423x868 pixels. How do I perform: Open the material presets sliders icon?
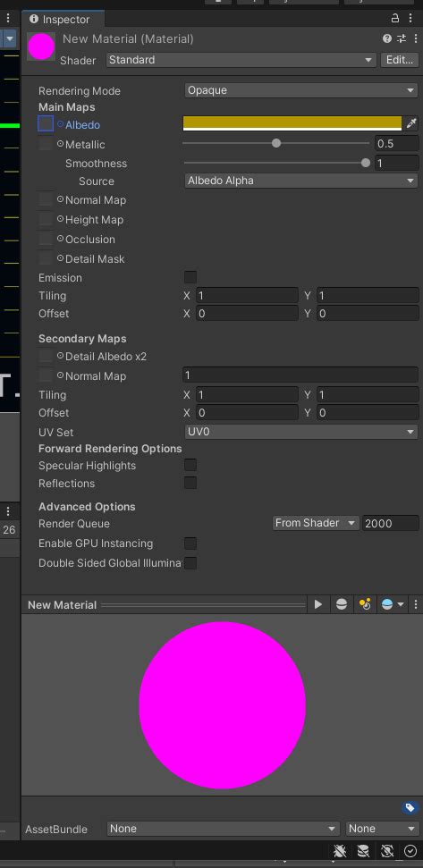[402, 38]
